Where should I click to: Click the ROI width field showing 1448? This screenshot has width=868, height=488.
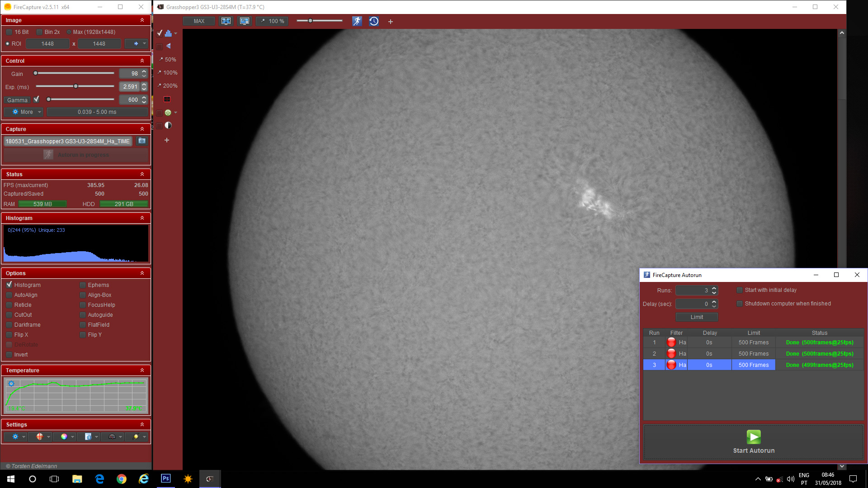pos(47,44)
